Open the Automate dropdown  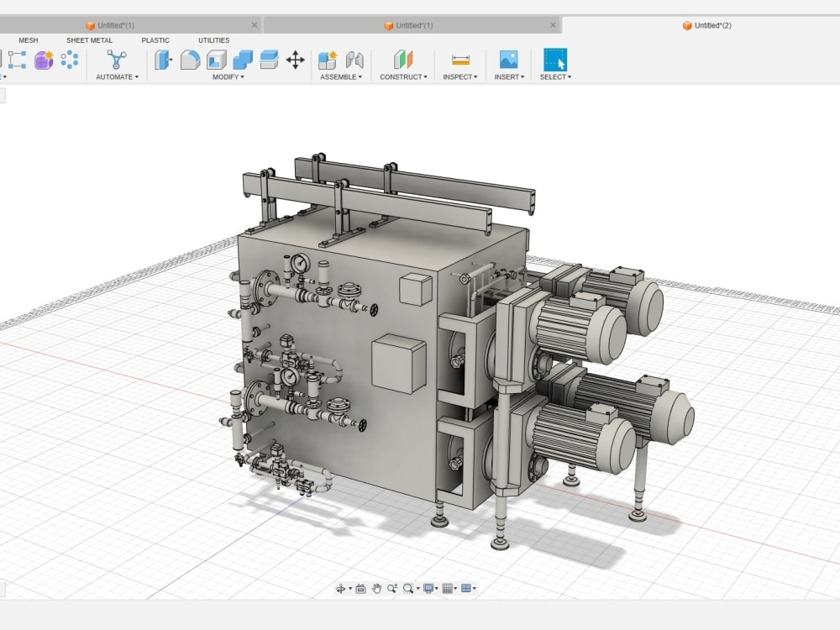[116, 77]
